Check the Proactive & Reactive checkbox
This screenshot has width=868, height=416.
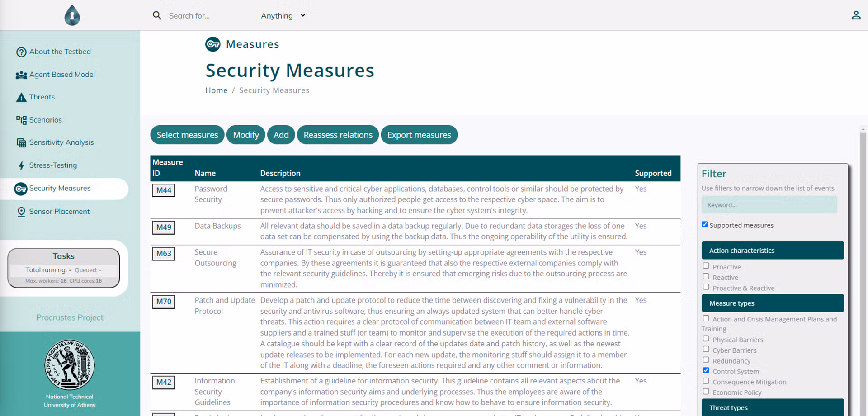click(706, 287)
